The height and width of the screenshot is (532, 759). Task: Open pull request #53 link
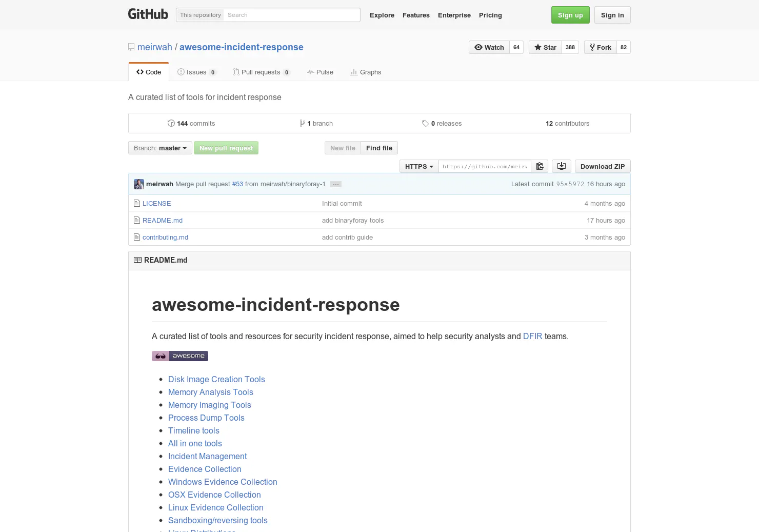coord(237,184)
